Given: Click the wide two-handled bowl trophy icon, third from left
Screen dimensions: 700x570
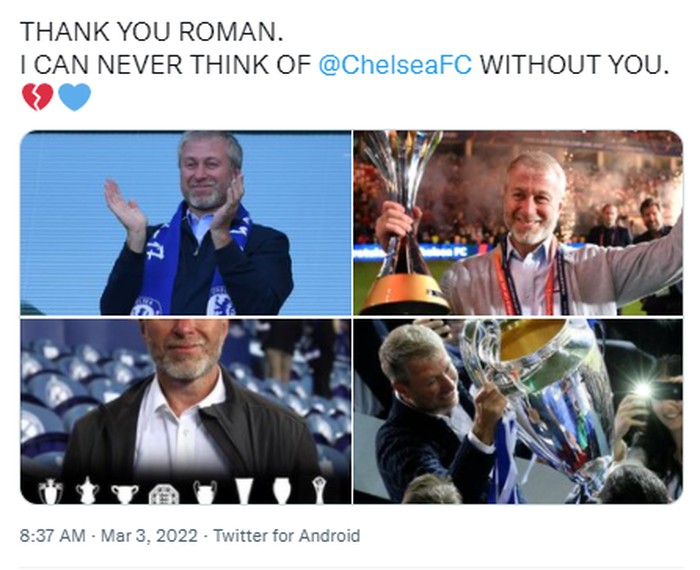Looking at the screenshot, I should tap(125, 492).
